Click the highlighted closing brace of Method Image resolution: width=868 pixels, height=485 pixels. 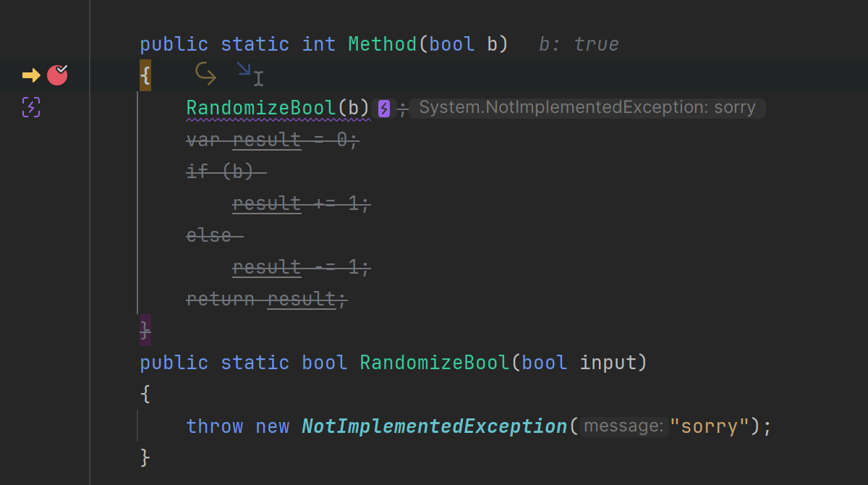point(145,330)
